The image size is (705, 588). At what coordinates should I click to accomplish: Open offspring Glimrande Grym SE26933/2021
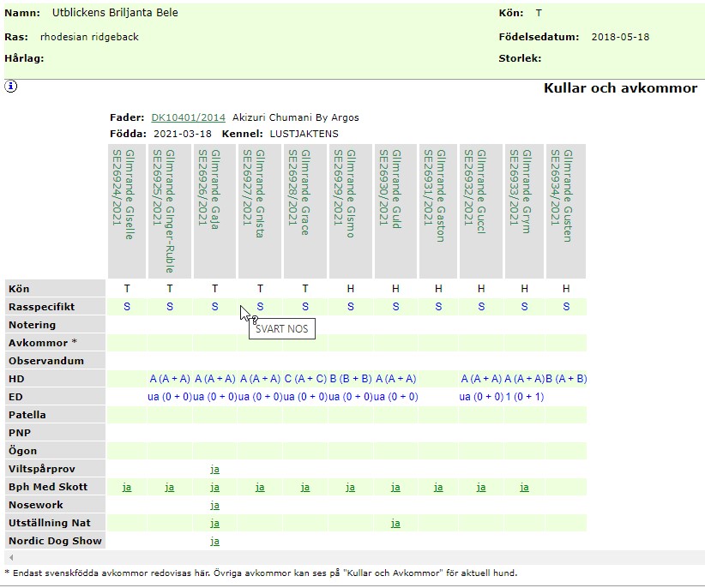(521, 191)
